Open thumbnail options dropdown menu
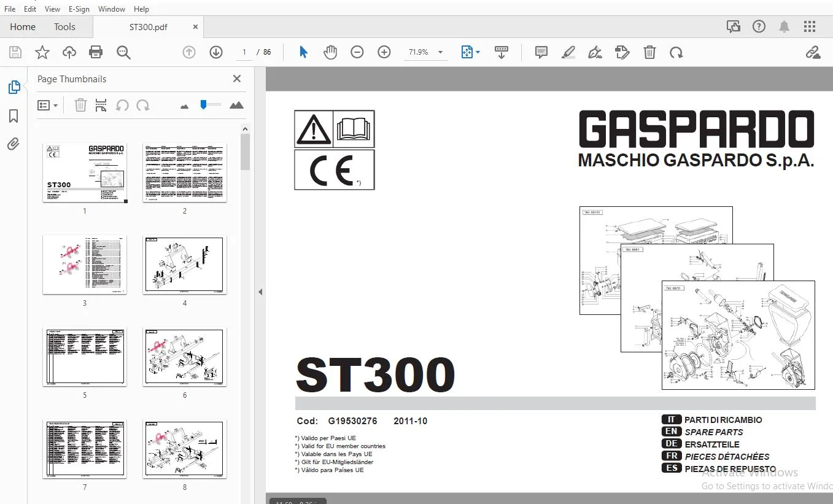Image resolution: width=833 pixels, height=504 pixels. tap(47, 106)
